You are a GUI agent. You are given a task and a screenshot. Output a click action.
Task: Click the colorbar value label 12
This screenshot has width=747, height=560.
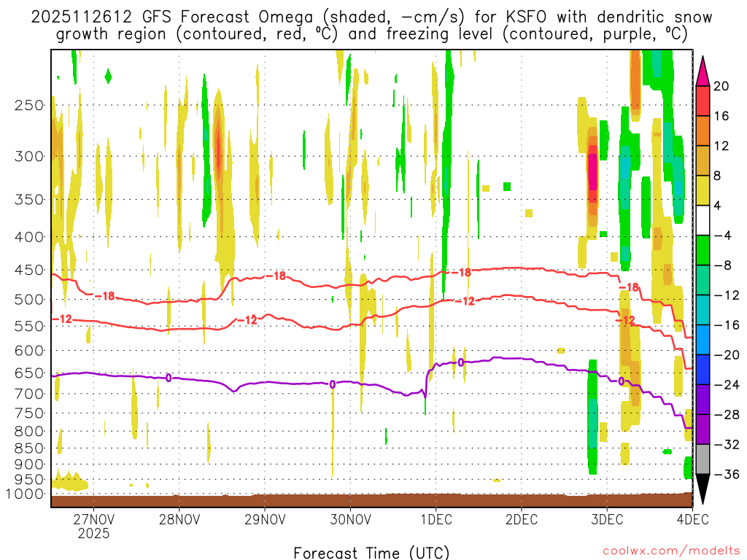pos(721,146)
